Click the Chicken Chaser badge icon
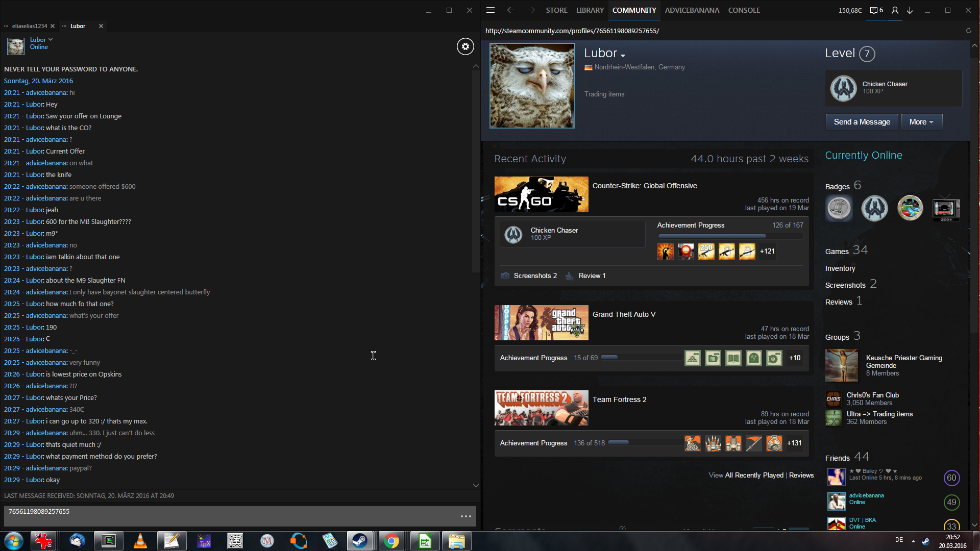The height and width of the screenshot is (551, 980). pyautogui.click(x=843, y=88)
